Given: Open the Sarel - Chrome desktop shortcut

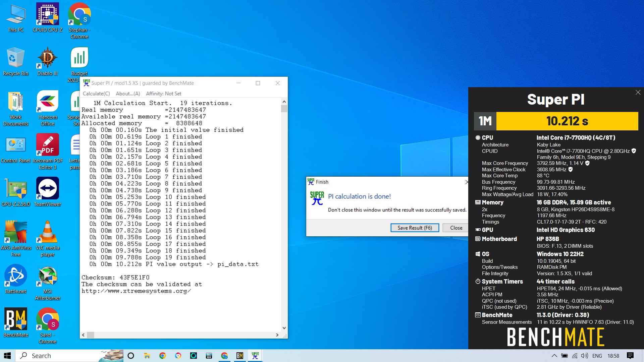Looking at the screenshot, I should point(48,326).
